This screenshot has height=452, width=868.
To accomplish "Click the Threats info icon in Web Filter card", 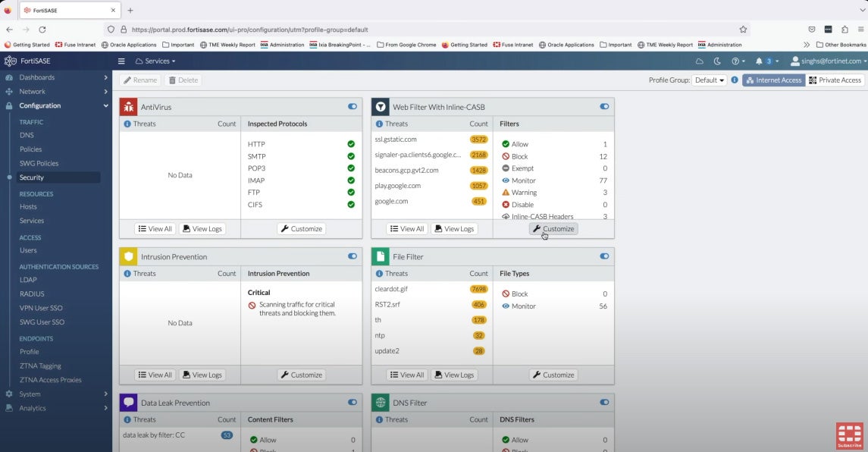I will (x=379, y=124).
